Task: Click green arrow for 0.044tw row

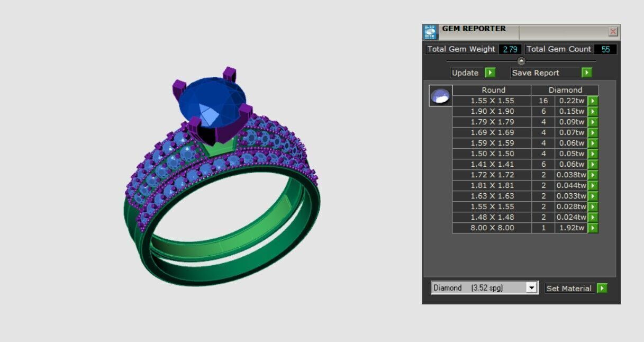Action: coord(593,185)
